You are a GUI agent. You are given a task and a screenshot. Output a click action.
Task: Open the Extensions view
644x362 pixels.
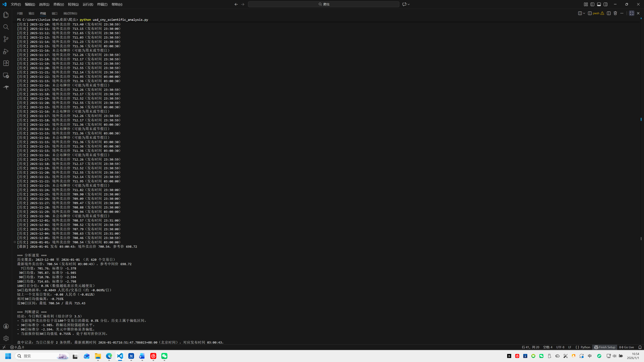(x=6, y=63)
